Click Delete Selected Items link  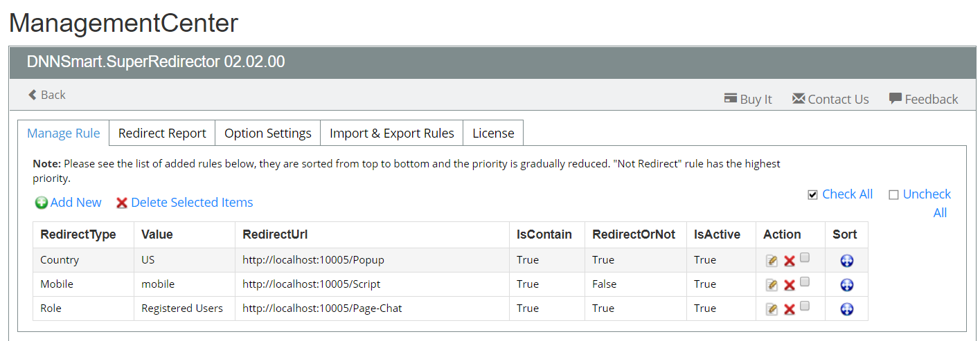(184, 203)
